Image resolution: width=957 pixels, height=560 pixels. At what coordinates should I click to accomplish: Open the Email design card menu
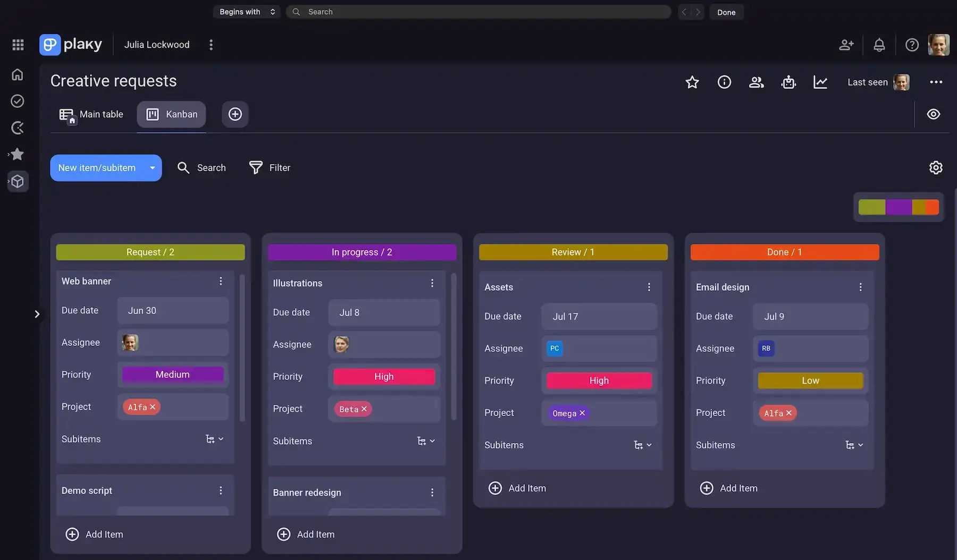861,287
